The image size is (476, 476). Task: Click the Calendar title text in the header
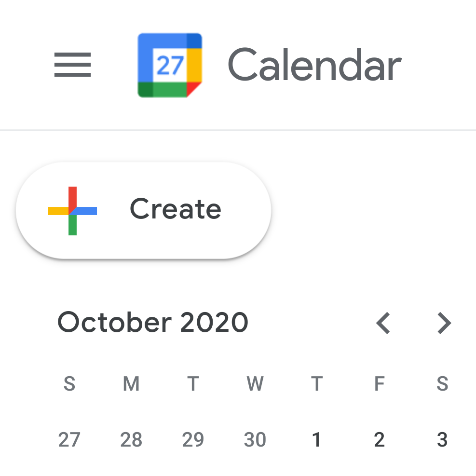314,64
